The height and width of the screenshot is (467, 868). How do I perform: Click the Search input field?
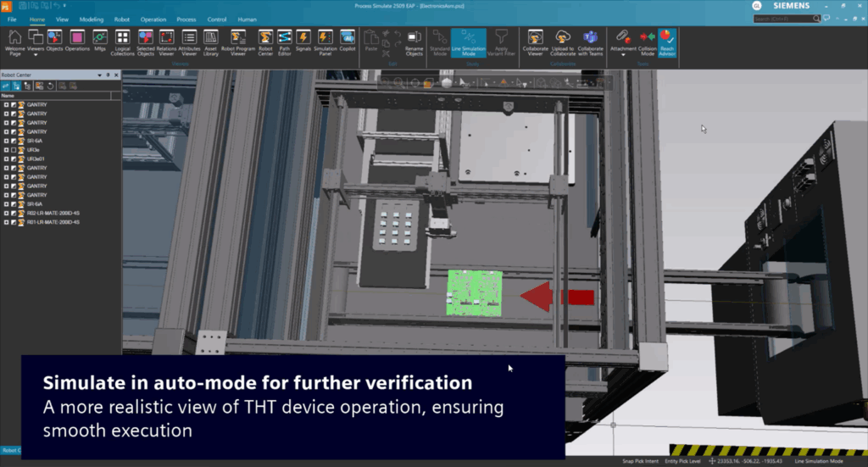782,19
